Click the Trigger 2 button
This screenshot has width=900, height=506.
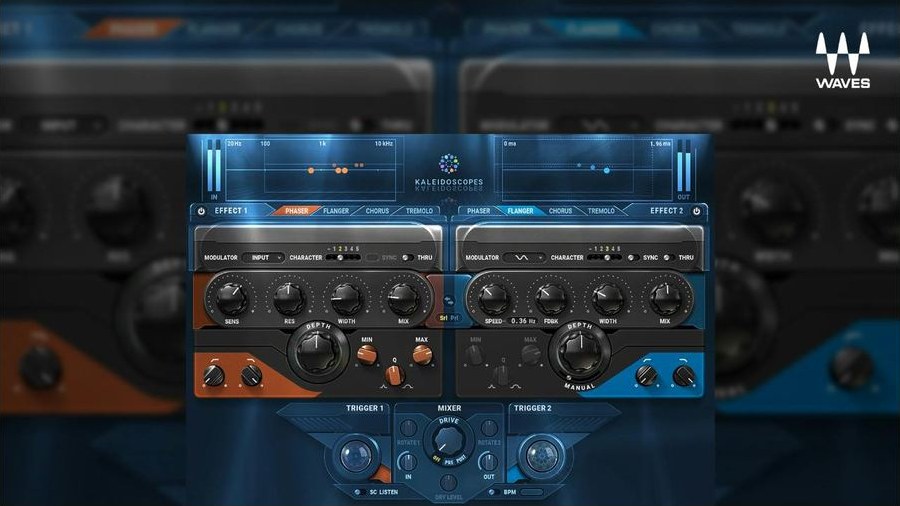tap(542, 456)
